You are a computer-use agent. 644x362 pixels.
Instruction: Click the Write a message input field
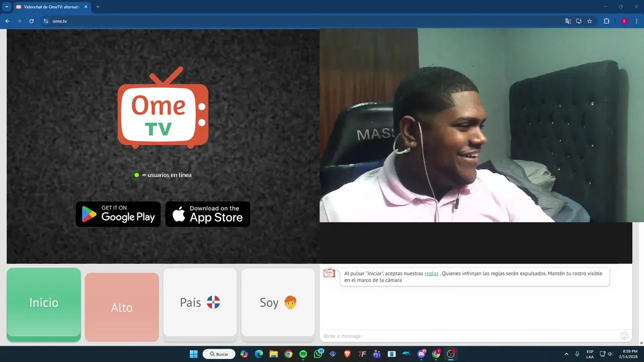(469, 336)
